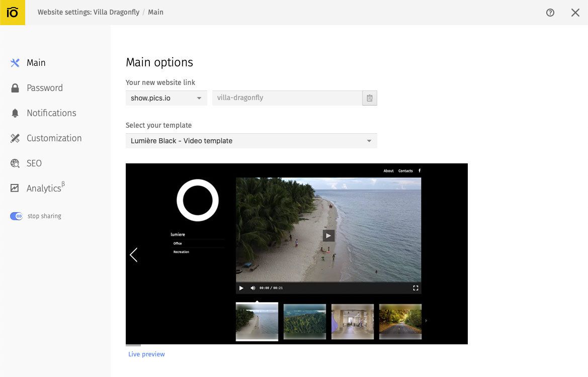Click the Customization brush icon

click(x=15, y=138)
